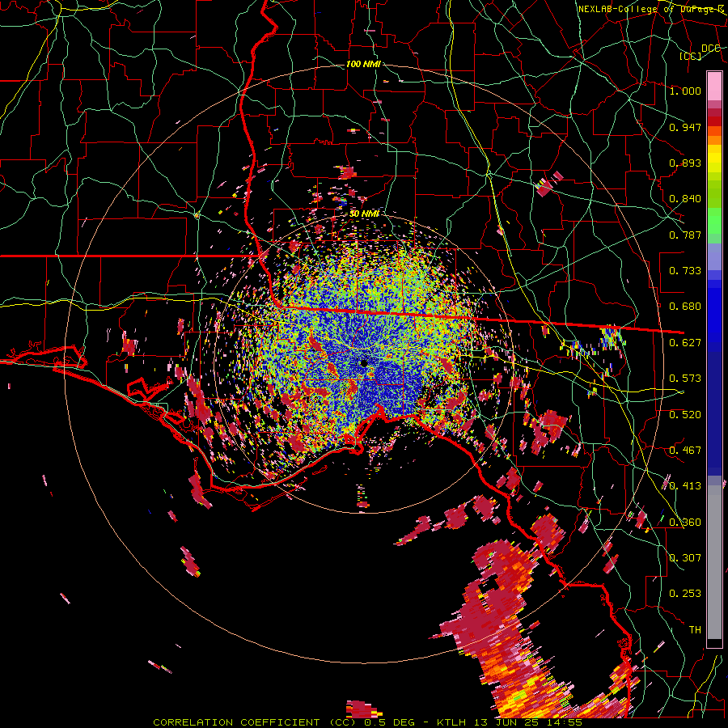Pick the pink segment atop the color bar
The height and width of the screenshot is (728, 728).
[x=714, y=86]
